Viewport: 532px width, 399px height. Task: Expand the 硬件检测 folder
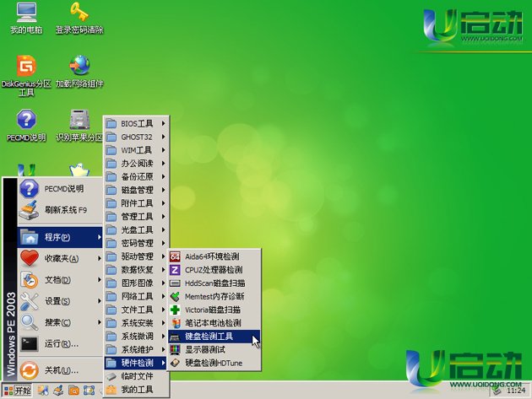(136, 363)
